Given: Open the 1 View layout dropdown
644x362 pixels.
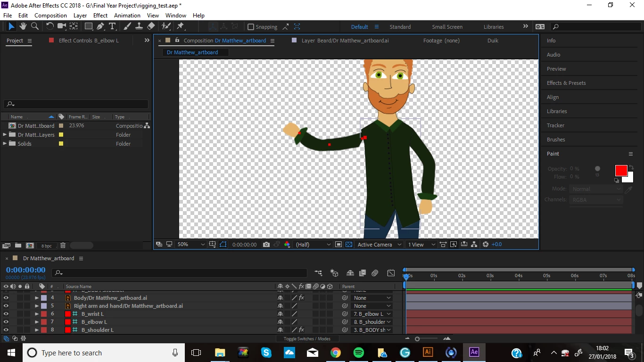Looking at the screenshot, I should pyautogui.click(x=421, y=245).
